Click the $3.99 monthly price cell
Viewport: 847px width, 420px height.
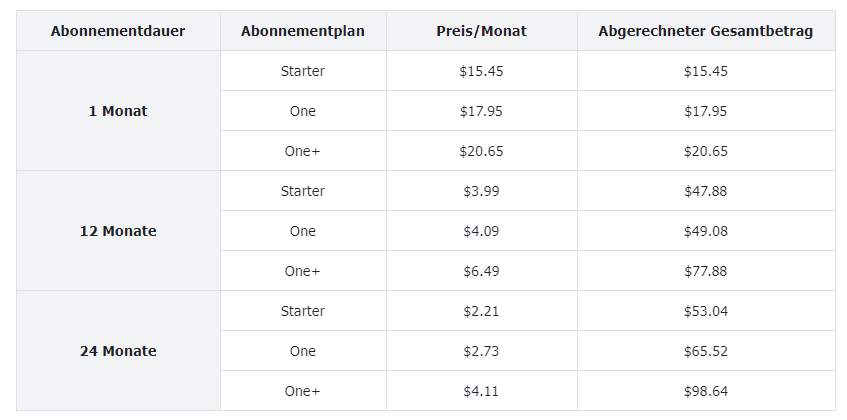[x=481, y=191]
